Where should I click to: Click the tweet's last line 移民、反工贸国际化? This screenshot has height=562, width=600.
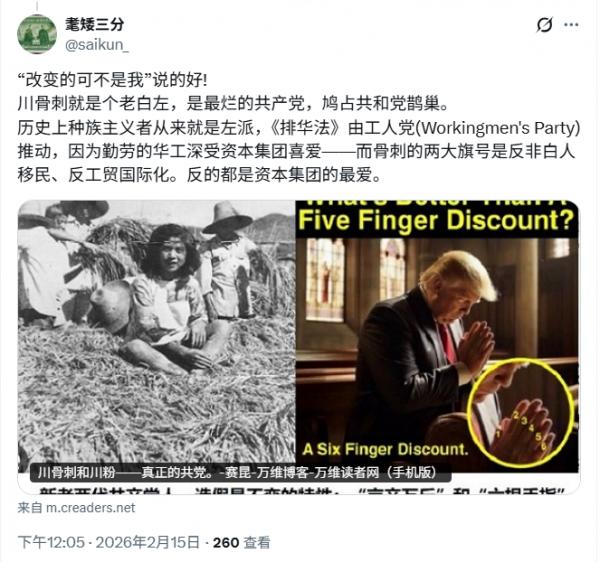point(199,175)
